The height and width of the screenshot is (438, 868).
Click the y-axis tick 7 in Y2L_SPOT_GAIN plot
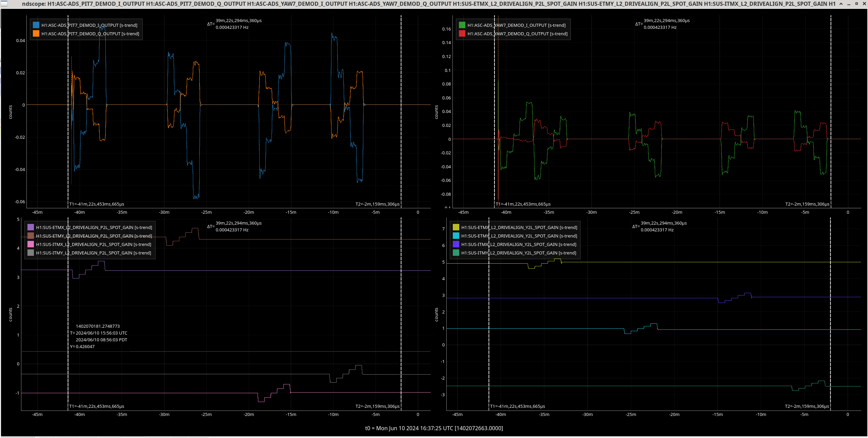coord(443,229)
